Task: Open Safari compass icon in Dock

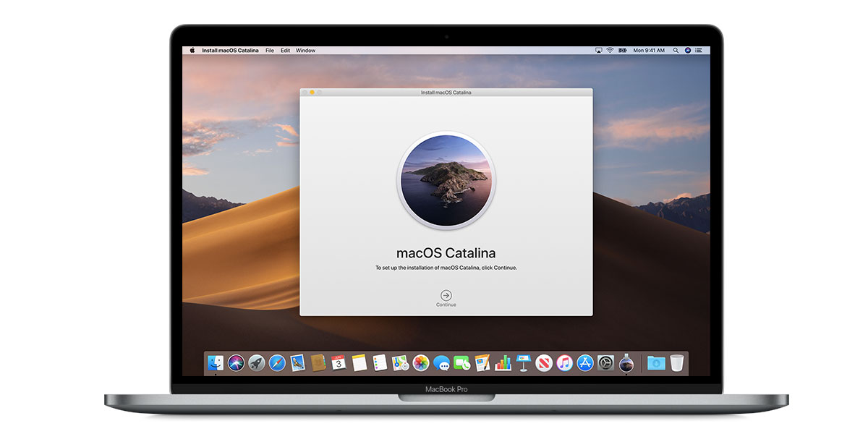Action: pyautogui.click(x=277, y=362)
